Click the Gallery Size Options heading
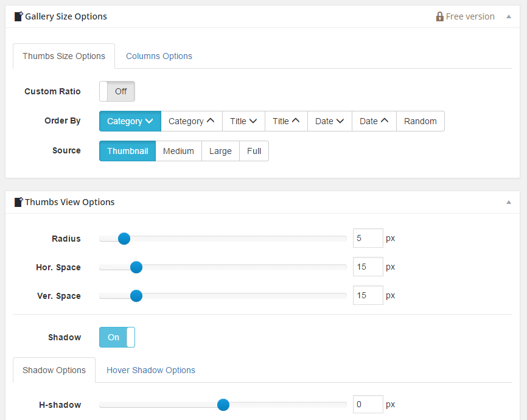Viewport: 527px width, 420px height. (x=66, y=16)
